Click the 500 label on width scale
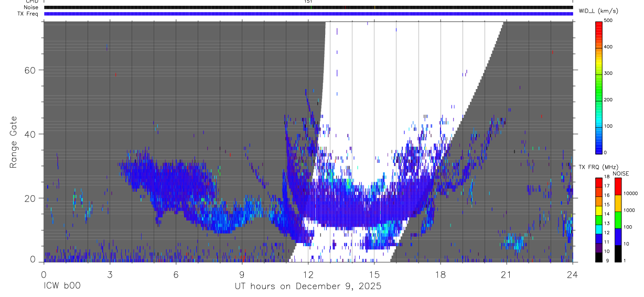The height and width of the screenshot is (297, 644). [x=608, y=20]
